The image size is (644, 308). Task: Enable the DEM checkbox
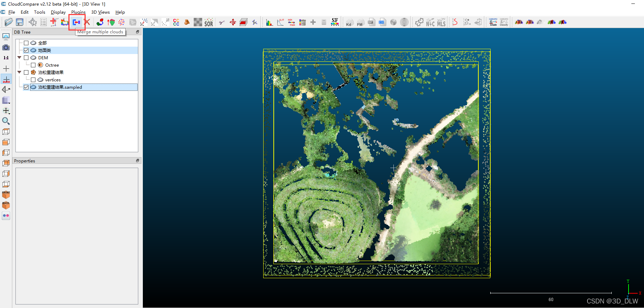(x=26, y=58)
